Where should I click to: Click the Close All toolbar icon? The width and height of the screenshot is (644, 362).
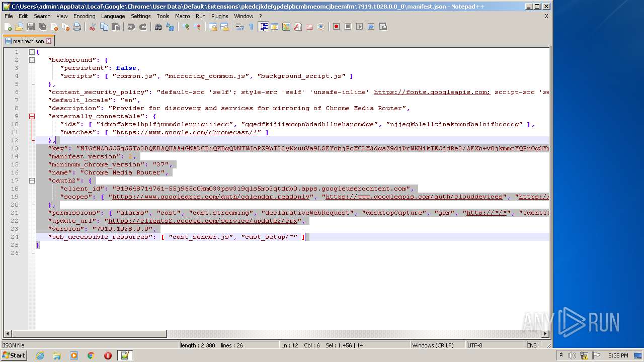coord(65,27)
